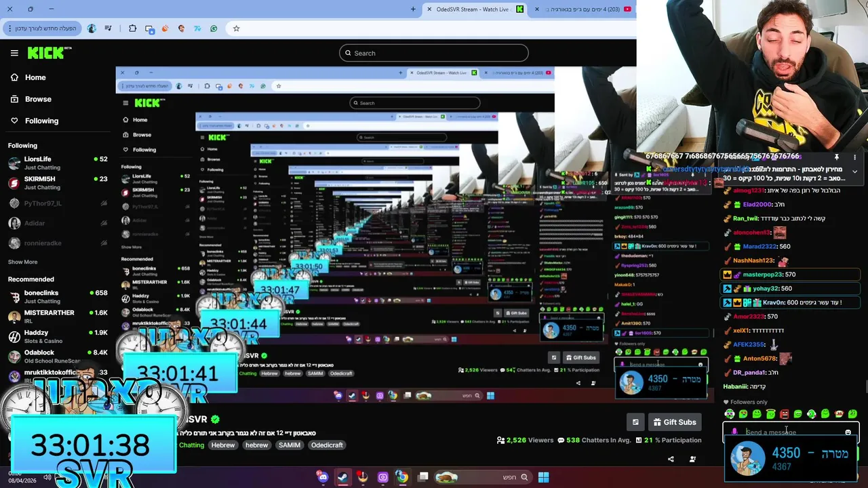Click the Kick logo
Screen dimensions: 868x488
point(50,53)
